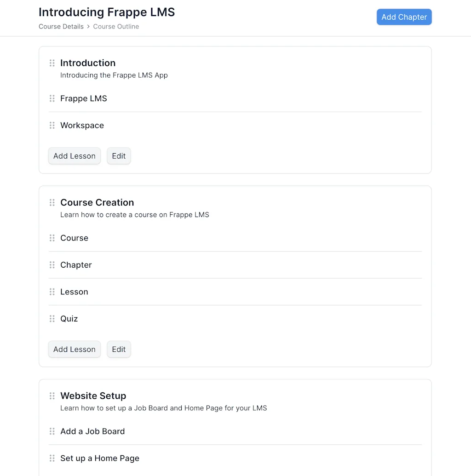
Task: Click drag handle beside Course Creation chapter
Action: coord(52,202)
